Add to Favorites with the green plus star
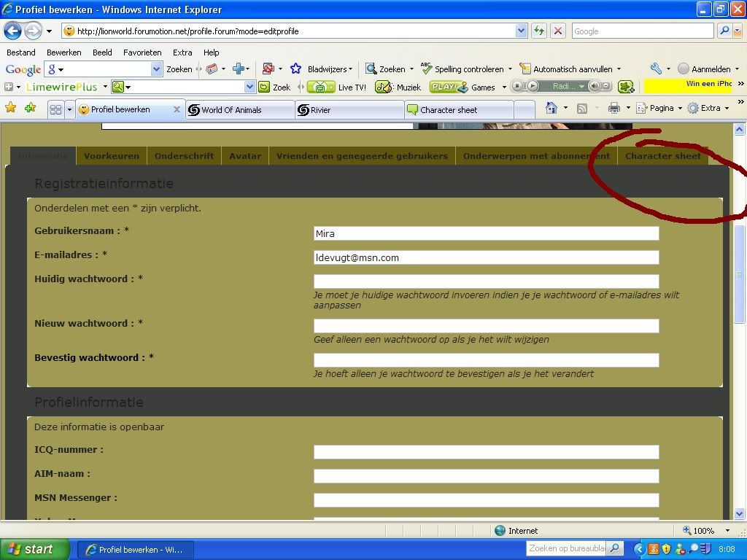 (31, 108)
